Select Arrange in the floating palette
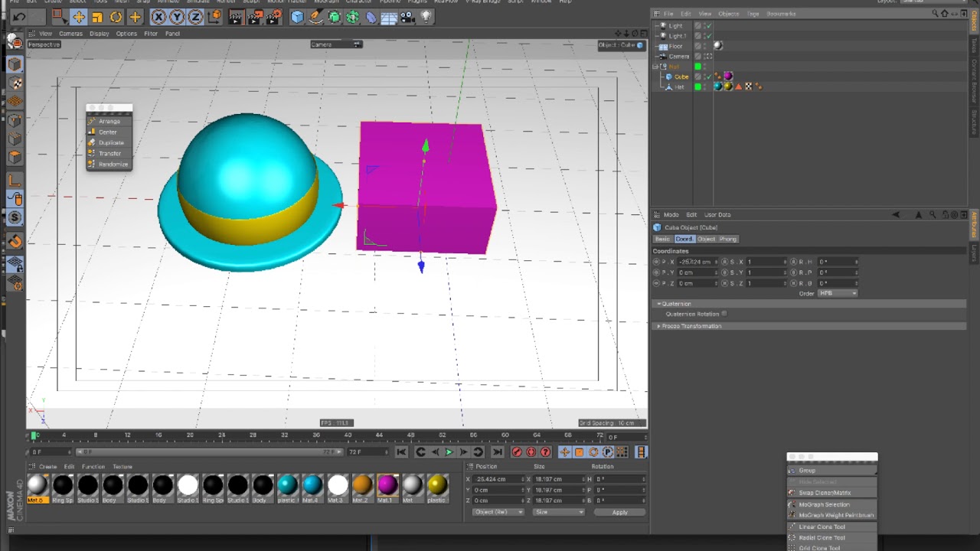 coord(109,121)
